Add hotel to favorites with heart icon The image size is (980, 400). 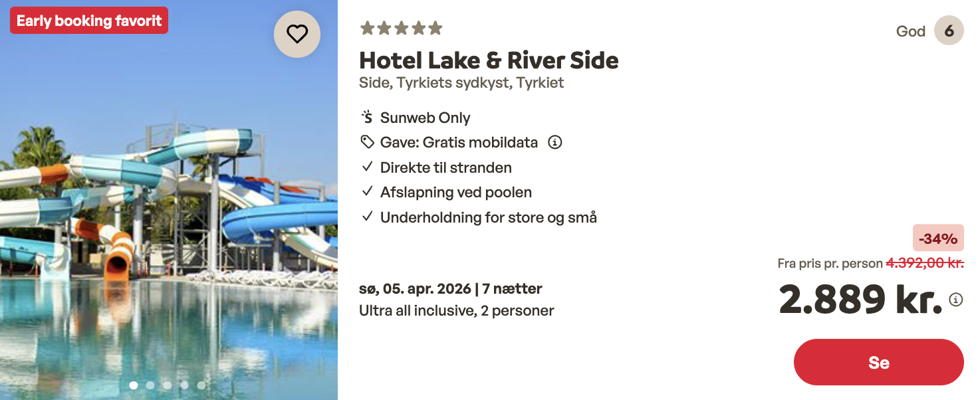297,34
